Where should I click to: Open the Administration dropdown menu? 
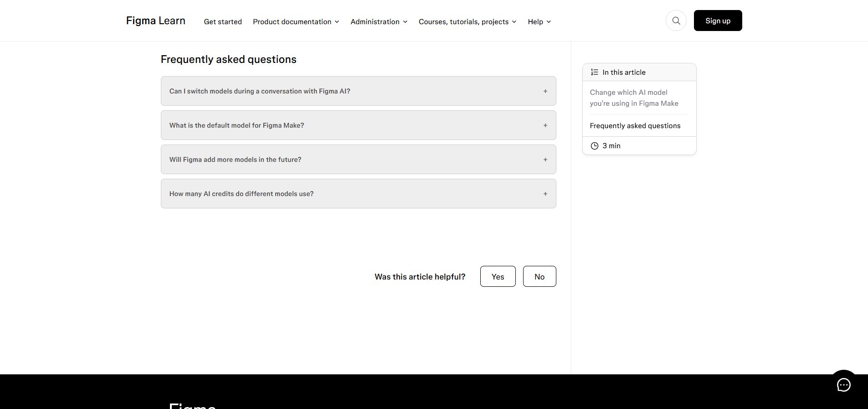[x=379, y=22]
